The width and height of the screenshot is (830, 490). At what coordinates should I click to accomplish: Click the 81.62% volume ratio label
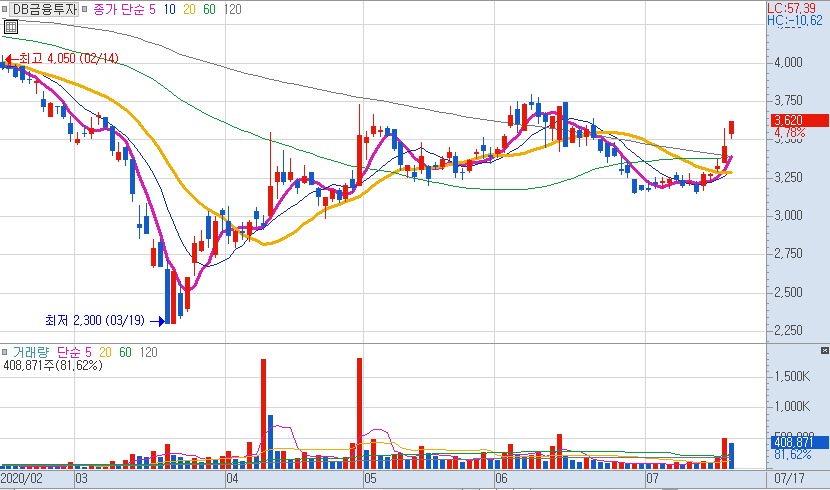pyautogui.click(x=792, y=455)
